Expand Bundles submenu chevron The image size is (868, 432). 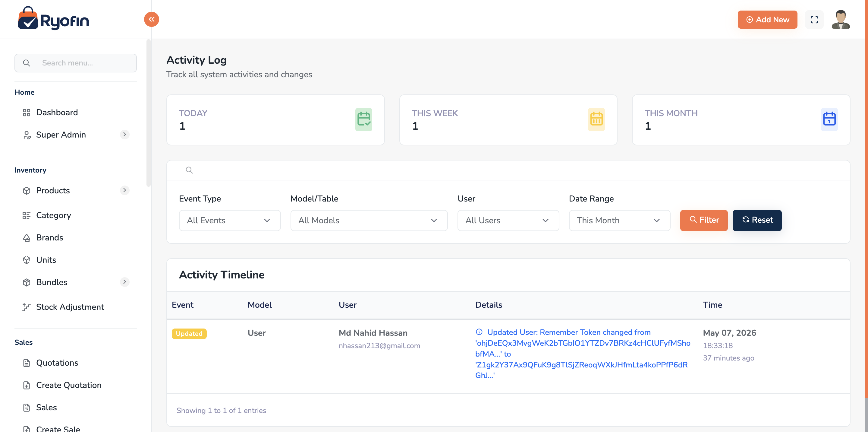pos(125,281)
